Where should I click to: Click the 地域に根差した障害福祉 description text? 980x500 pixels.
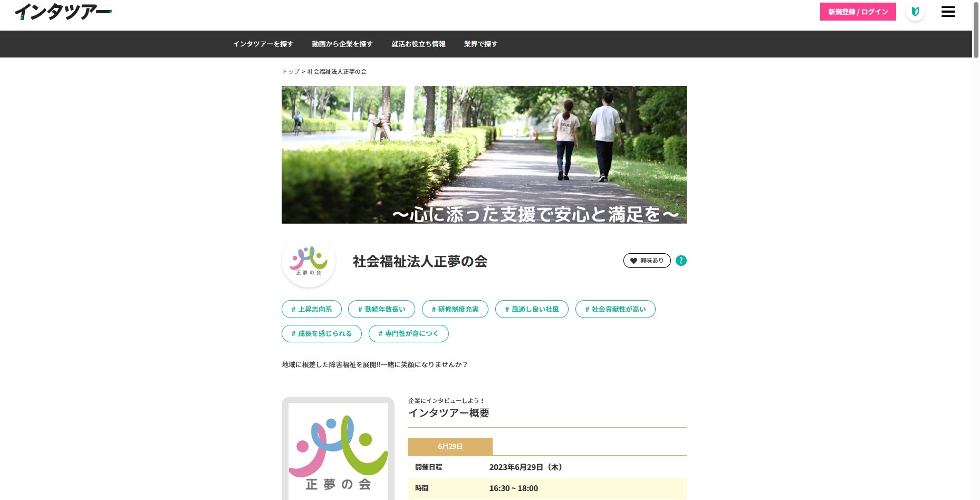tap(374, 364)
